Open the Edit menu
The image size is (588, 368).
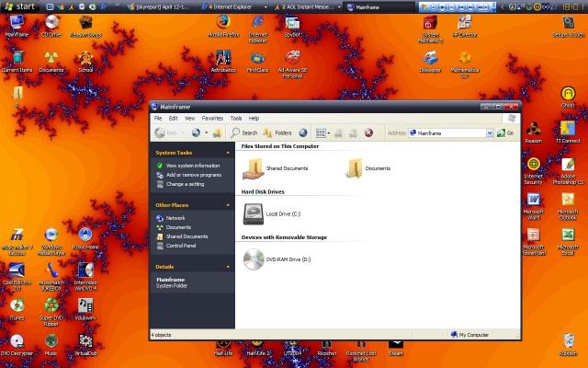[x=173, y=119]
